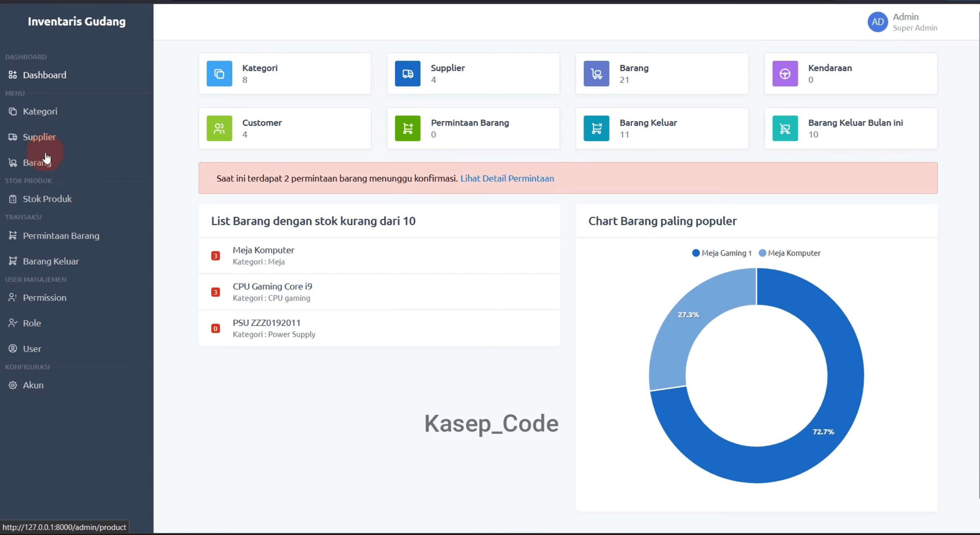Image resolution: width=980 pixels, height=535 pixels.
Task: Select the Meja Komputer low-stock row
Action: pos(379,256)
